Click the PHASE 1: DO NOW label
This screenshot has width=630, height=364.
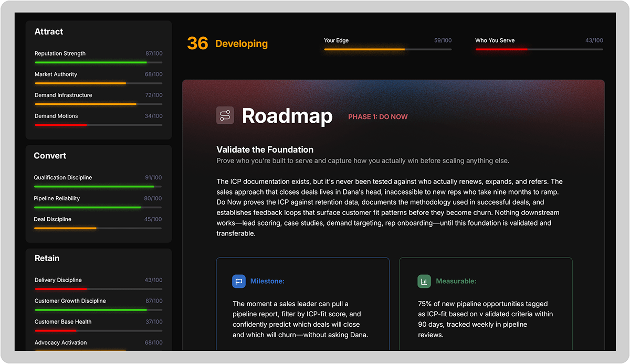(x=378, y=116)
